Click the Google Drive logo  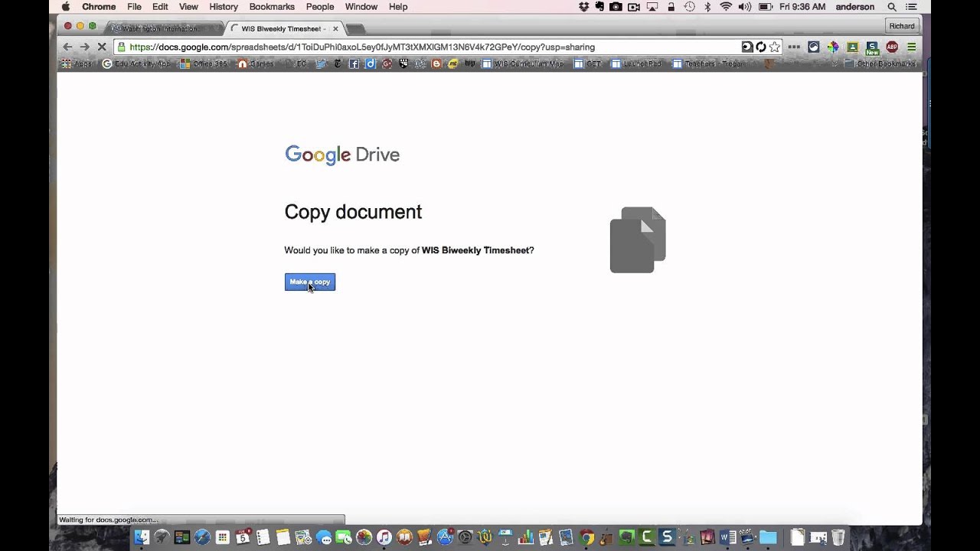click(342, 155)
